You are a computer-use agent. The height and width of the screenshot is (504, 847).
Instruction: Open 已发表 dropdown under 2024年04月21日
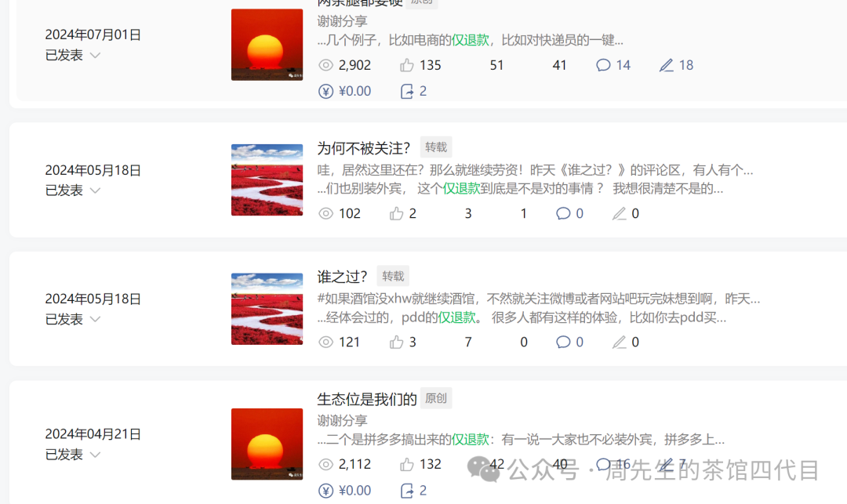pos(95,455)
